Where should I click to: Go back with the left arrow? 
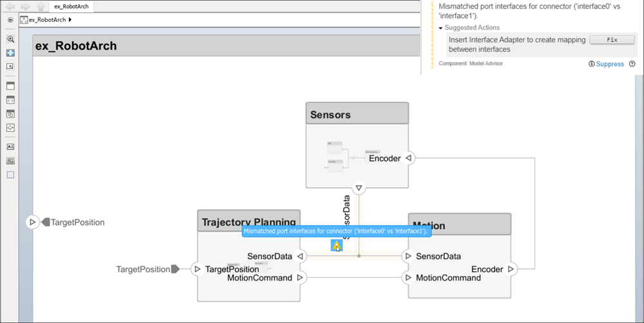pyautogui.click(x=10, y=6)
